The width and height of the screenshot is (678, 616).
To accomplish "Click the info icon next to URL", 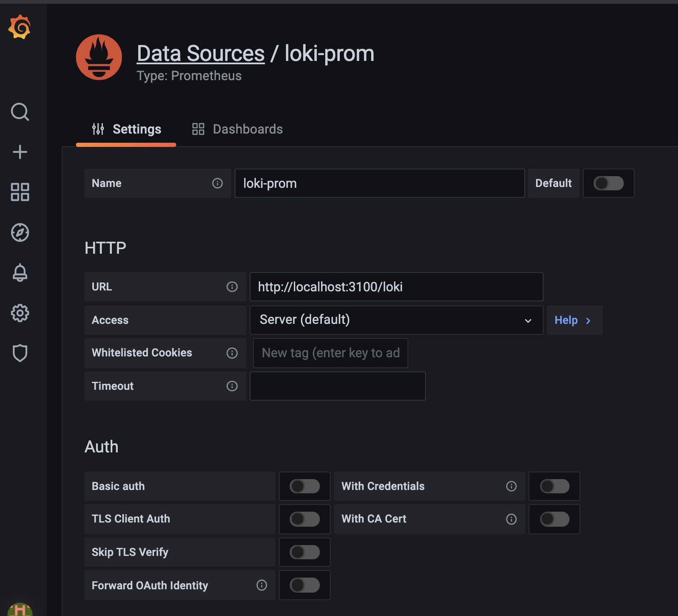I will click(232, 287).
